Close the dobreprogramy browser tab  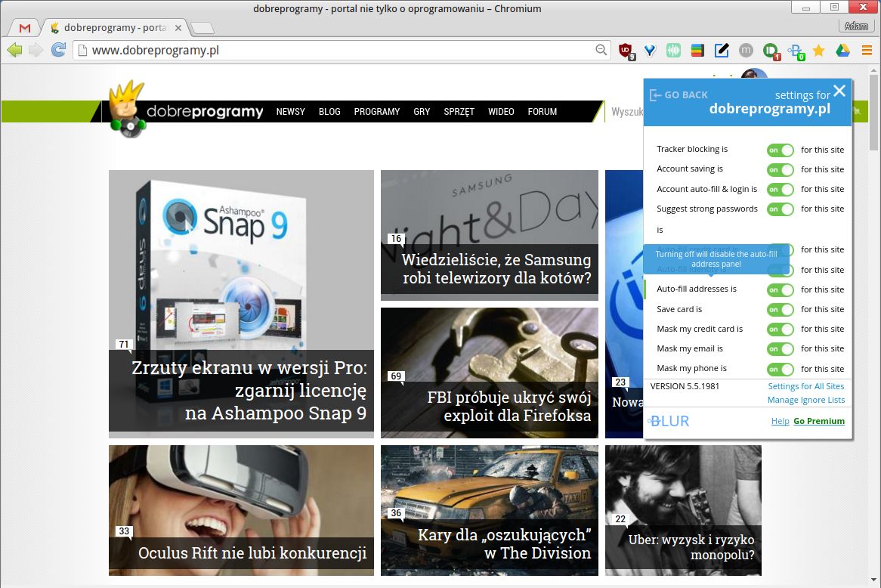(x=178, y=27)
